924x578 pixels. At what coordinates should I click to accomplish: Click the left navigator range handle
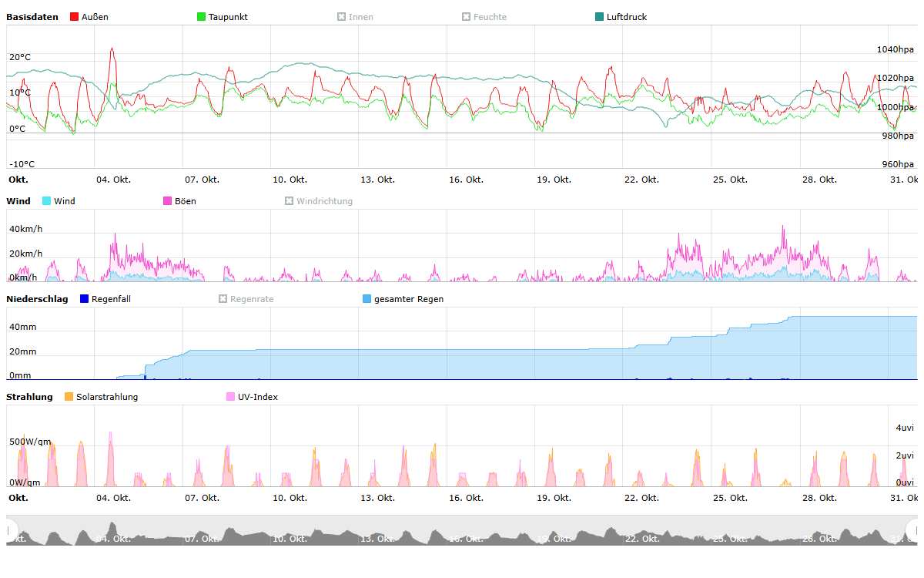(x=10, y=530)
